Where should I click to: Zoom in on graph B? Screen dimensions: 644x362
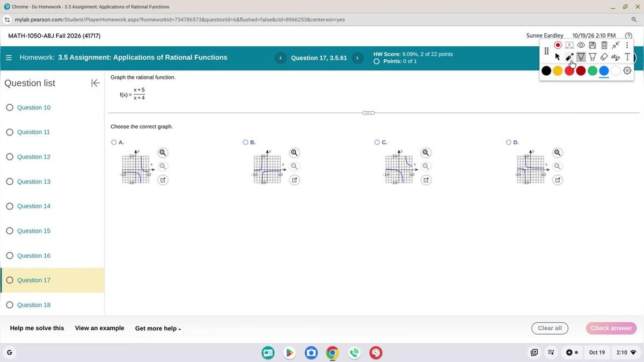point(294,153)
